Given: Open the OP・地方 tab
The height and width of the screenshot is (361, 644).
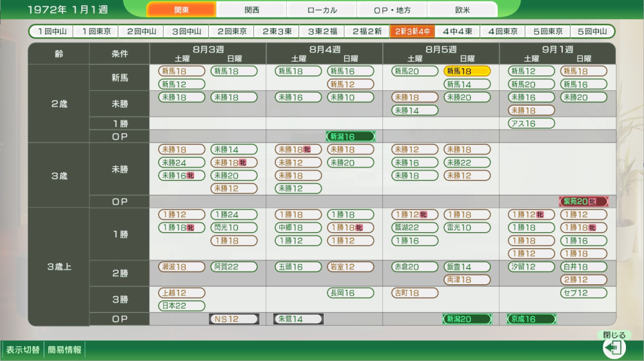Looking at the screenshot, I should 392,10.
